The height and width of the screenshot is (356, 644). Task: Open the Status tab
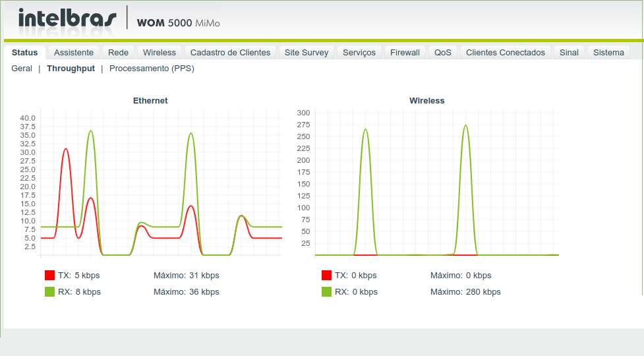point(24,53)
